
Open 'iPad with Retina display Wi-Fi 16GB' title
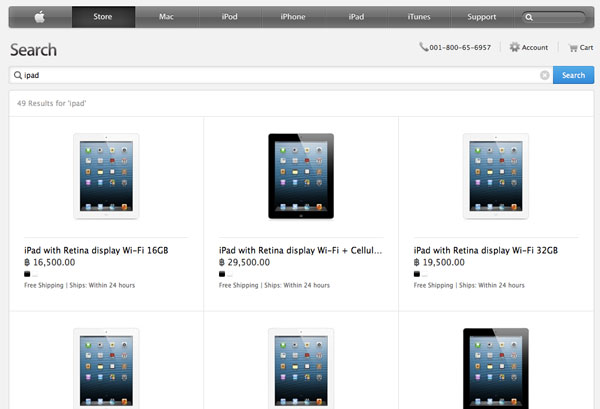tap(96, 250)
